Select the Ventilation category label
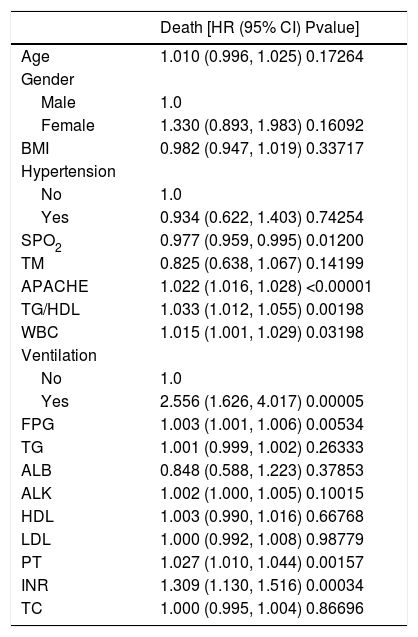The height and width of the screenshot is (637, 418). (x=59, y=356)
